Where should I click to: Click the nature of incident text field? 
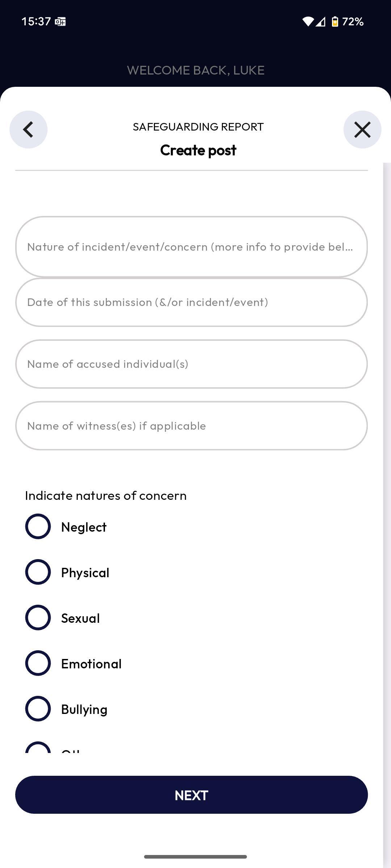(192, 246)
